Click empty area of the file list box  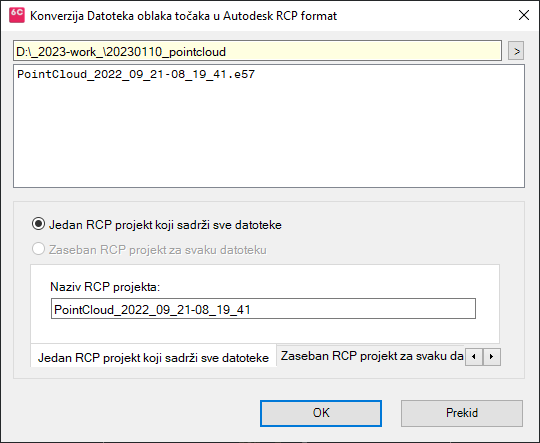pyautogui.click(x=269, y=138)
